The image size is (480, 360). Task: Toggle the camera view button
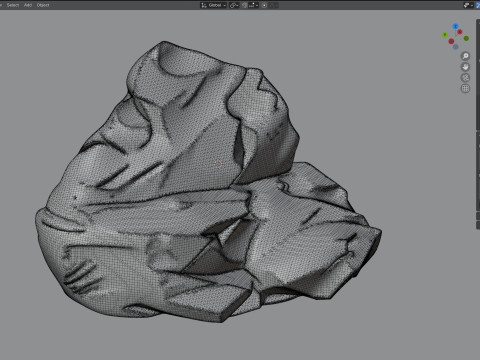465,78
